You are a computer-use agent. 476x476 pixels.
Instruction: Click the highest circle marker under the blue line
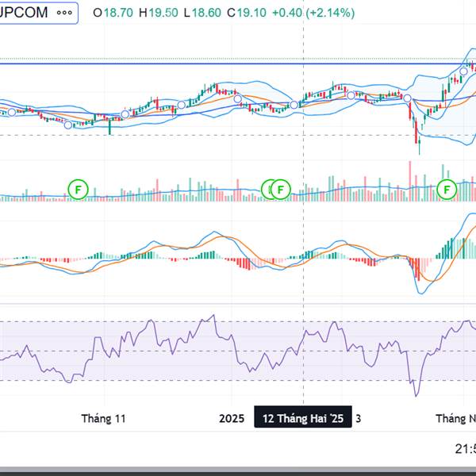tap(463, 71)
